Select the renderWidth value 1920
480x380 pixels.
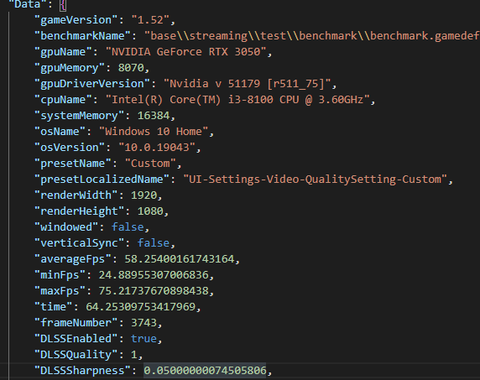(x=144, y=196)
